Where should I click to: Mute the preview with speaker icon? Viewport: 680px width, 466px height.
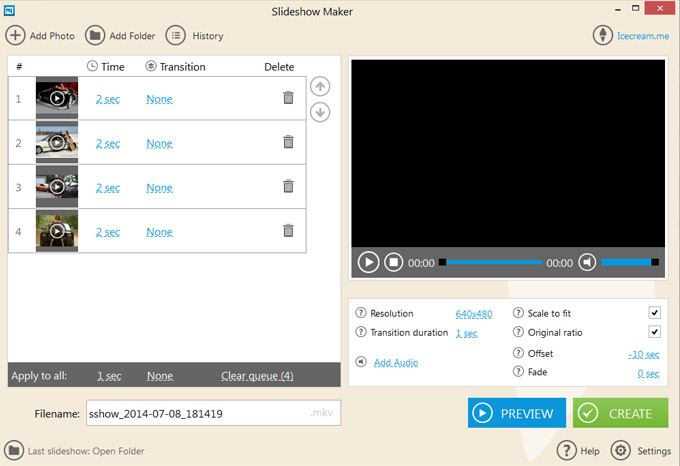coord(588,262)
